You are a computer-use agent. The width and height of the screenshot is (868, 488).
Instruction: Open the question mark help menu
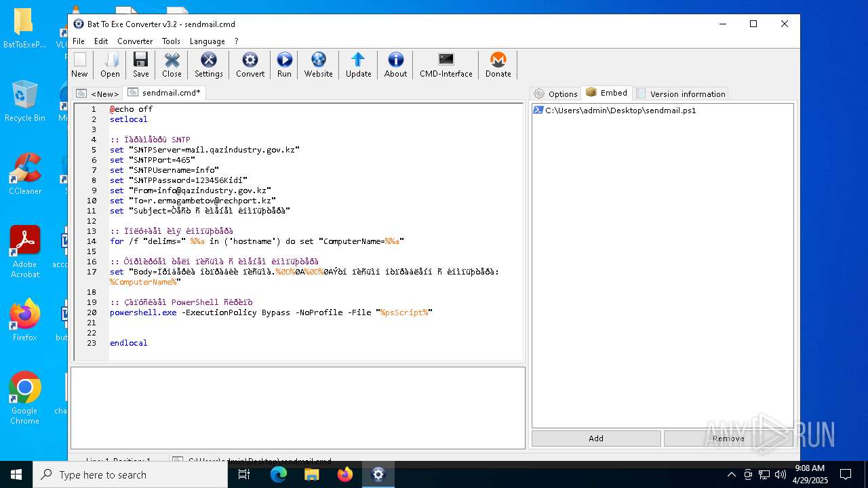click(237, 41)
